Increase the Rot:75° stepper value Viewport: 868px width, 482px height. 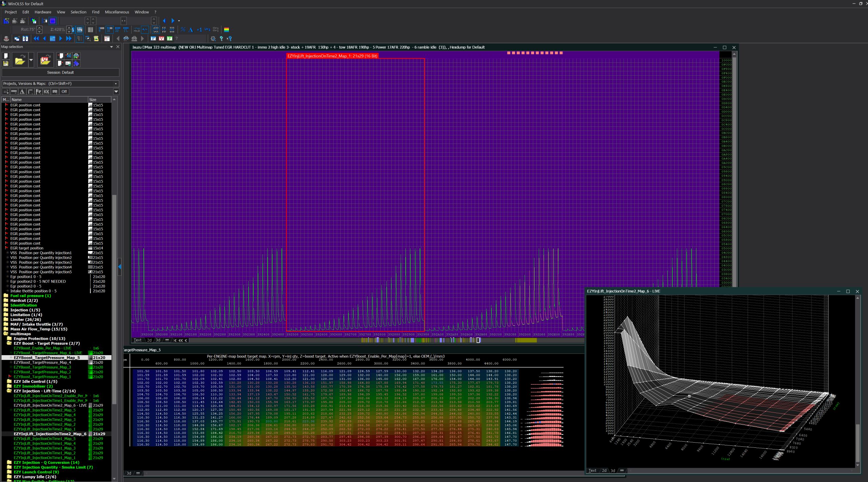40,28
